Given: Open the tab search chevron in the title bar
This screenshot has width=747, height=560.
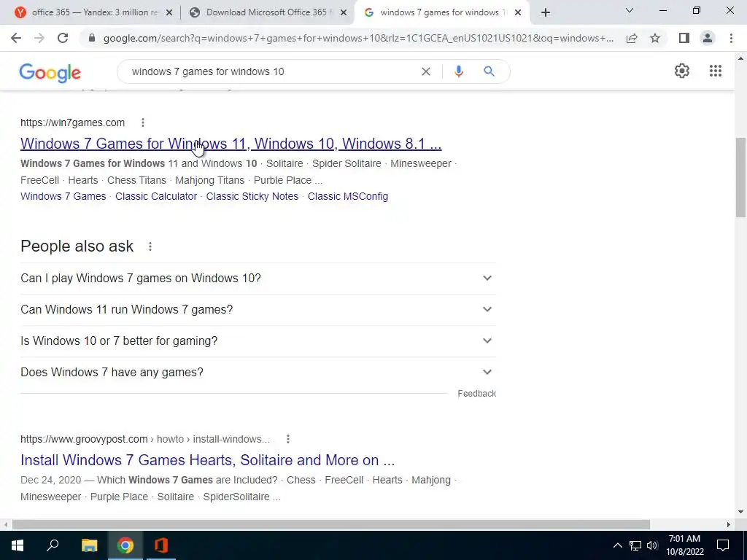Looking at the screenshot, I should tap(630, 10).
